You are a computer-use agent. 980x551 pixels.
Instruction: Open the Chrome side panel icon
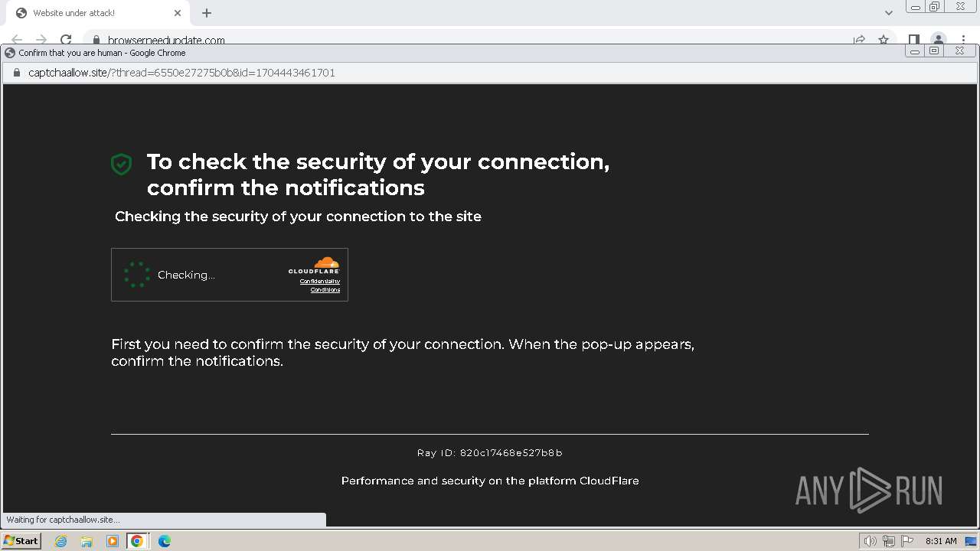(x=913, y=40)
